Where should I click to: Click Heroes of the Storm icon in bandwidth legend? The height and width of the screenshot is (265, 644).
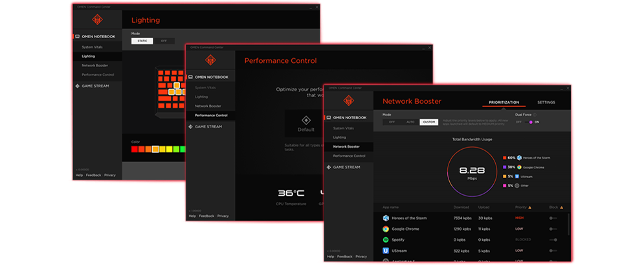519,157
